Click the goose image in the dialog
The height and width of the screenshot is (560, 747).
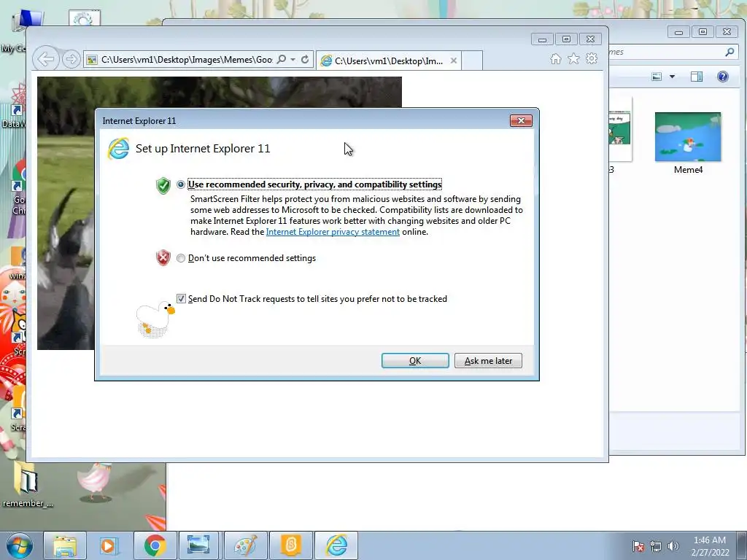(x=155, y=319)
